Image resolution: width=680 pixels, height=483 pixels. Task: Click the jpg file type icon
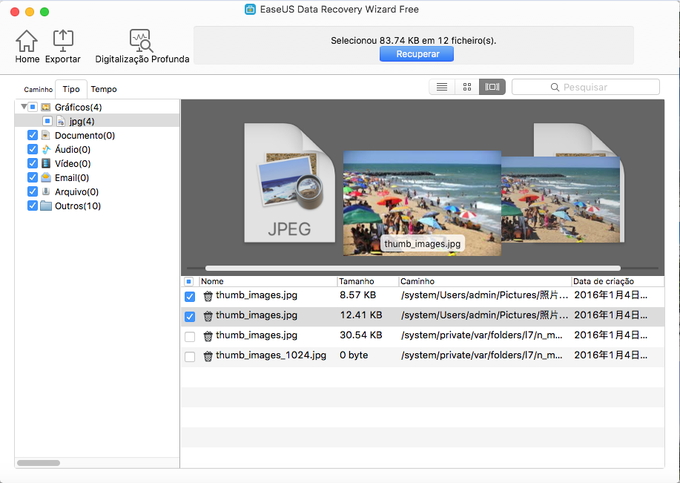(61, 121)
